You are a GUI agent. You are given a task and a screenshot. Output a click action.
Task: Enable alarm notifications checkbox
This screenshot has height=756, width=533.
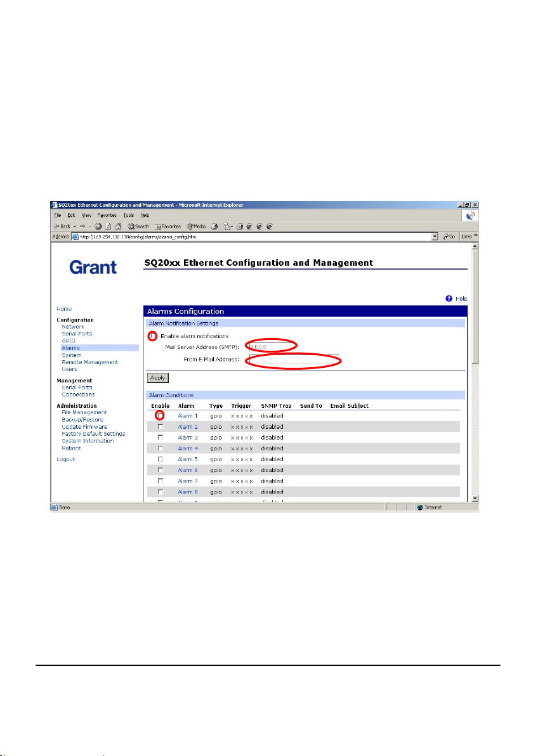[153, 336]
